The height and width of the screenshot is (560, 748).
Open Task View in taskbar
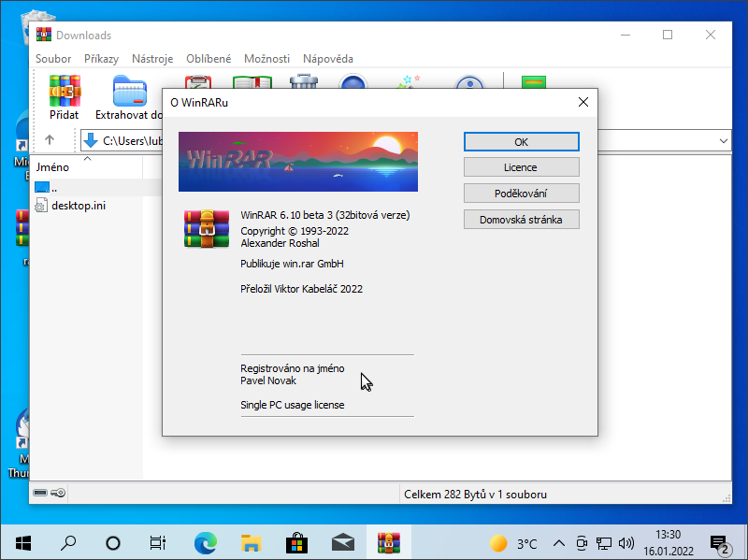tap(158, 543)
